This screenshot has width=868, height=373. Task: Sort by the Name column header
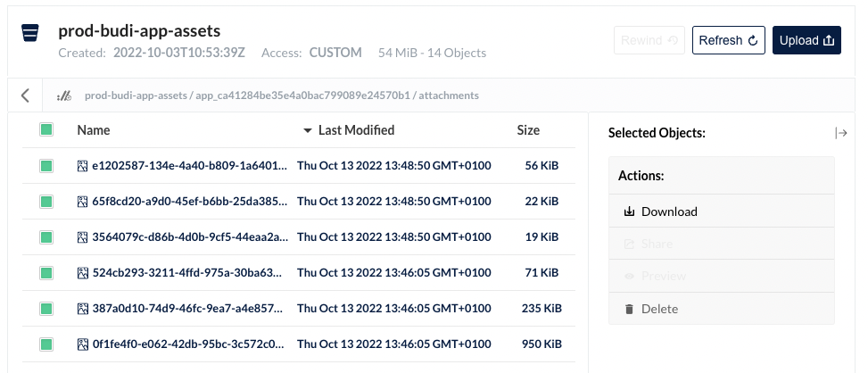(x=94, y=130)
